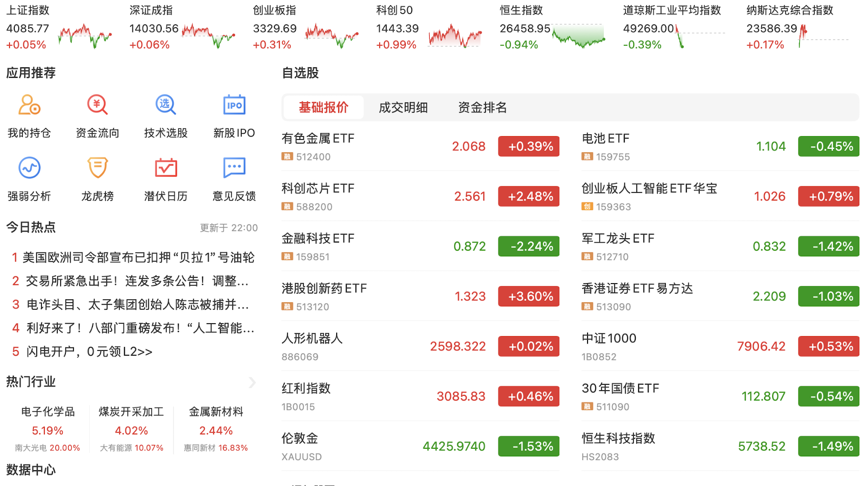Expand 热门行业 with the chevron arrow
This screenshot has width=868, height=486.
point(252,382)
